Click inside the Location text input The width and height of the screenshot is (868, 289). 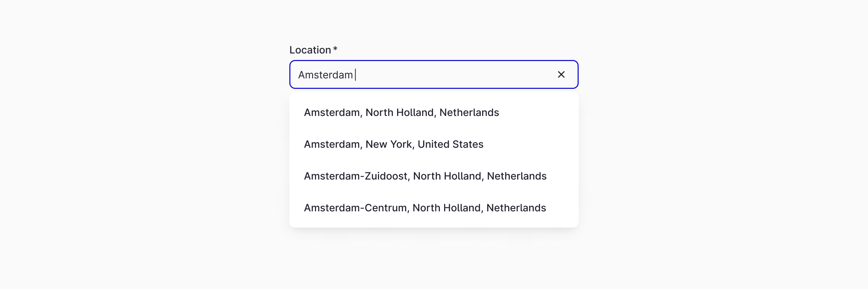[x=434, y=74]
